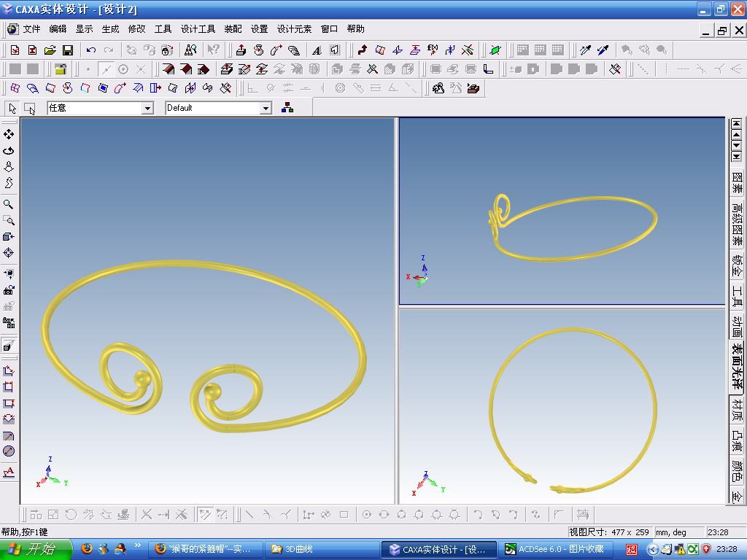Image resolution: width=747 pixels, height=560 pixels.
Task: Click the target look-at tool
Action: coord(9,253)
